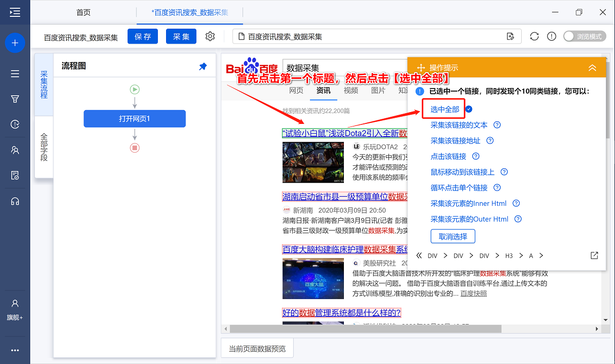The width and height of the screenshot is (615, 364).
Task: Click the Baidu logo on the web page
Action: pyautogui.click(x=252, y=67)
